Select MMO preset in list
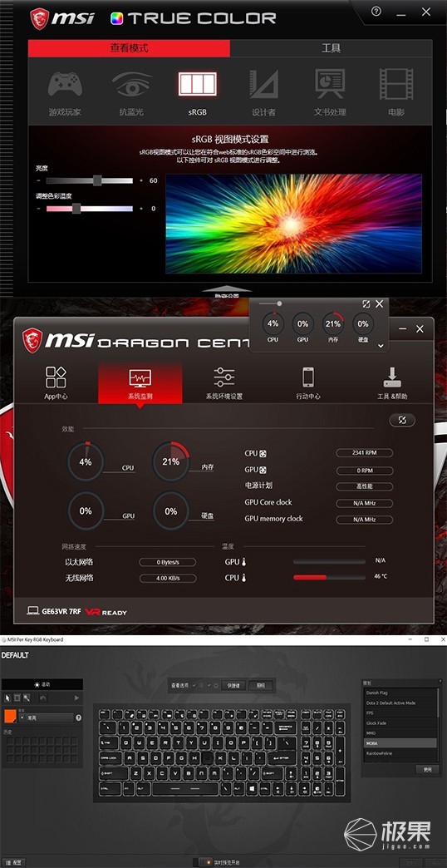The height and width of the screenshot is (868, 447). (x=399, y=733)
